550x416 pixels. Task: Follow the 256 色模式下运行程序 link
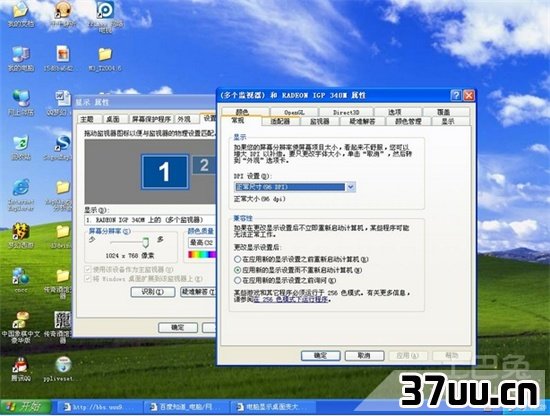pyautogui.click(x=290, y=299)
